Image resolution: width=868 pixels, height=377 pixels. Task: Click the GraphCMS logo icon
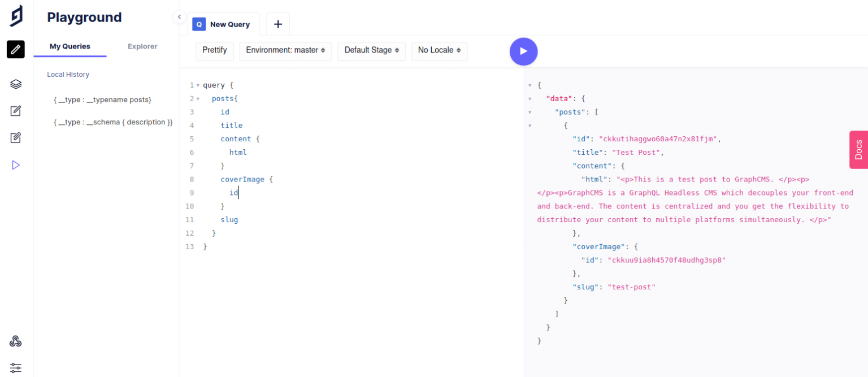pos(15,16)
